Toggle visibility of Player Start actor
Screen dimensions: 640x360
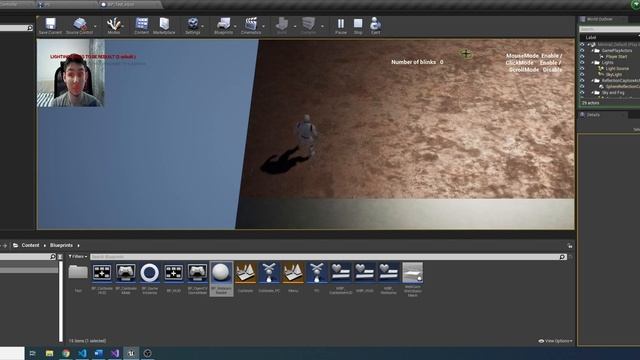point(582,56)
